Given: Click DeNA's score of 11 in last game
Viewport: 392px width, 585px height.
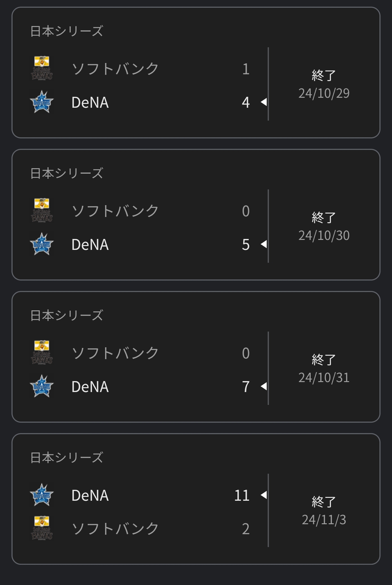Looking at the screenshot, I should [x=242, y=495].
